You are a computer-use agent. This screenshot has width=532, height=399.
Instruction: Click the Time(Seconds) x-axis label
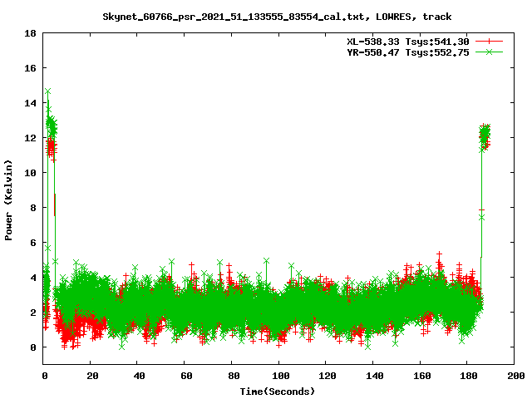coord(278,392)
